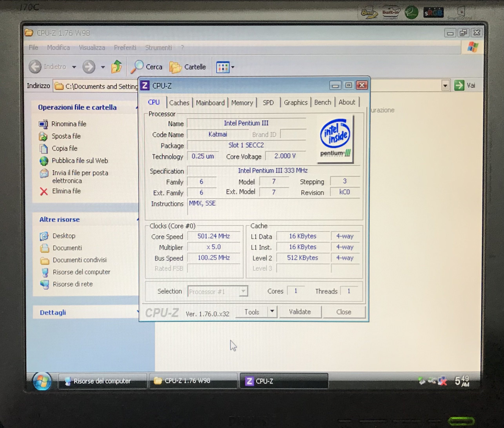504x428 pixels.
Task: Click the Elimina file red X
Action: pos(44,191)
